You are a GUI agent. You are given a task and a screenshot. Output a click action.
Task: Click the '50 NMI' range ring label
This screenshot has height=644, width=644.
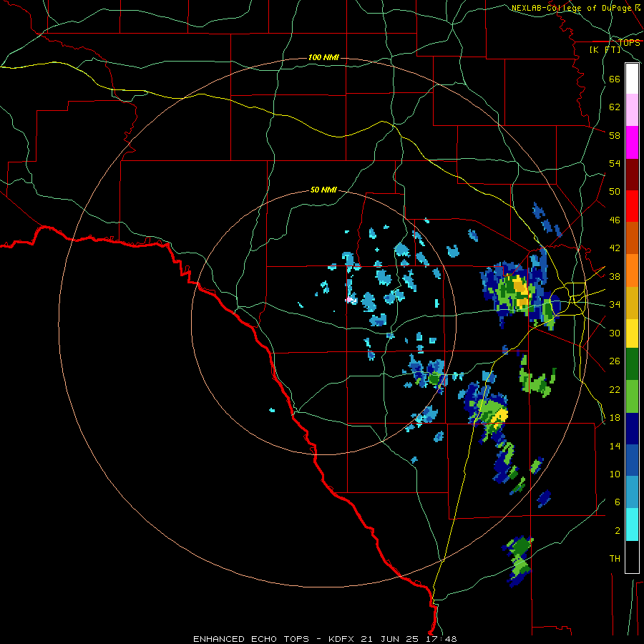[323, 190]
